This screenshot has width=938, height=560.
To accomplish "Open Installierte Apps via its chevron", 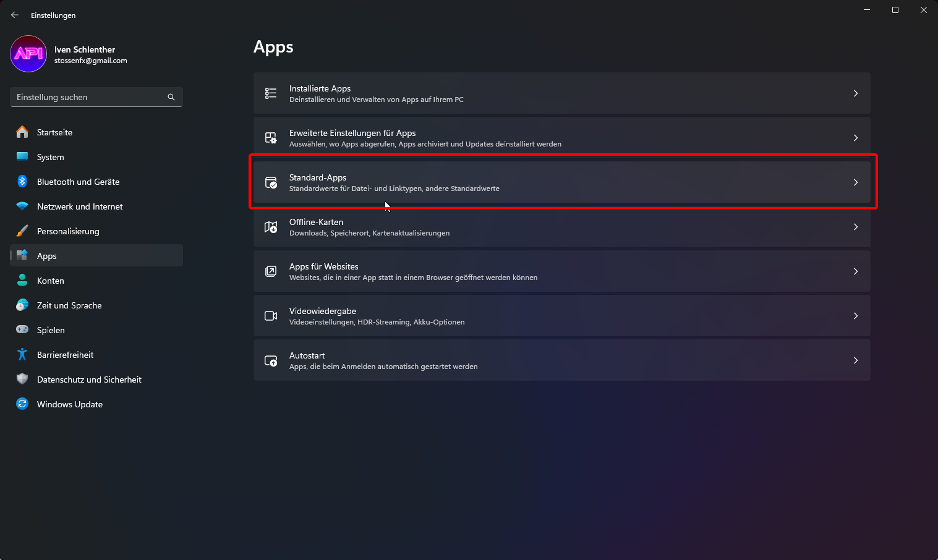I will pos(856,93).
